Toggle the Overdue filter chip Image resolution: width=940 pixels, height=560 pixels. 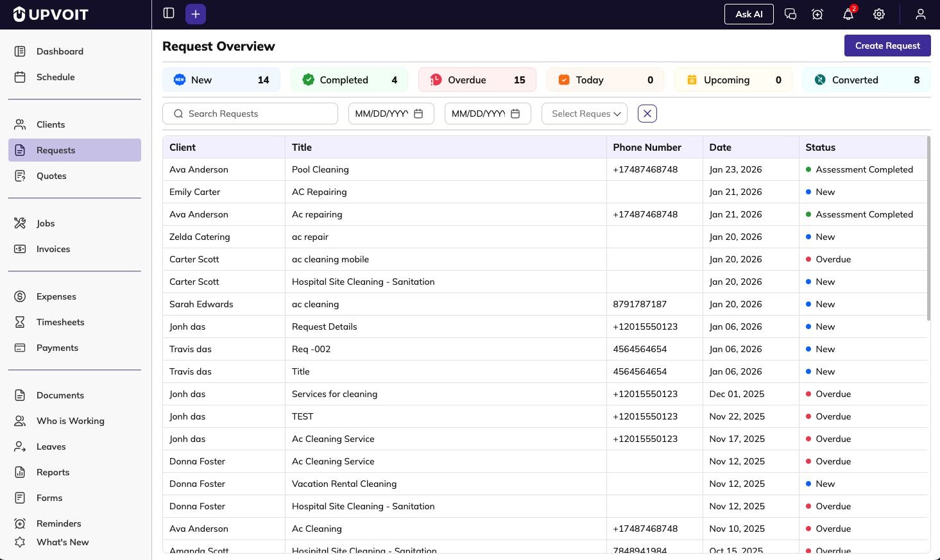[477, 80]
